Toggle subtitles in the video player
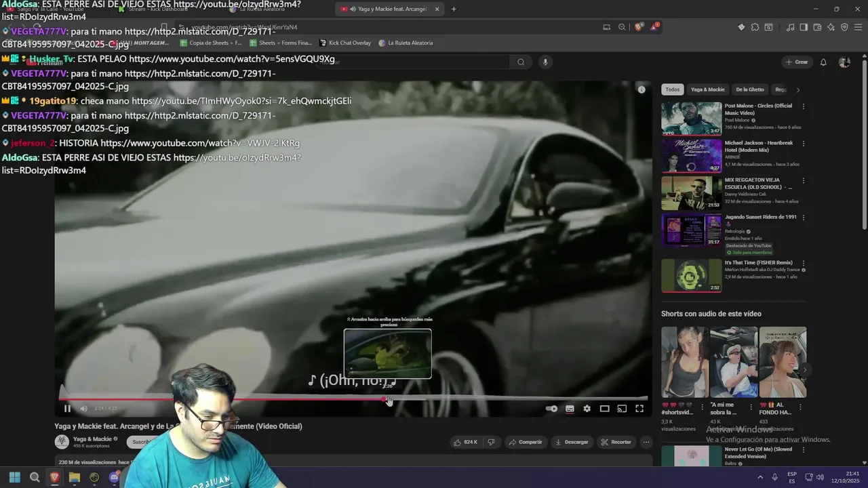 click(570, 409)
